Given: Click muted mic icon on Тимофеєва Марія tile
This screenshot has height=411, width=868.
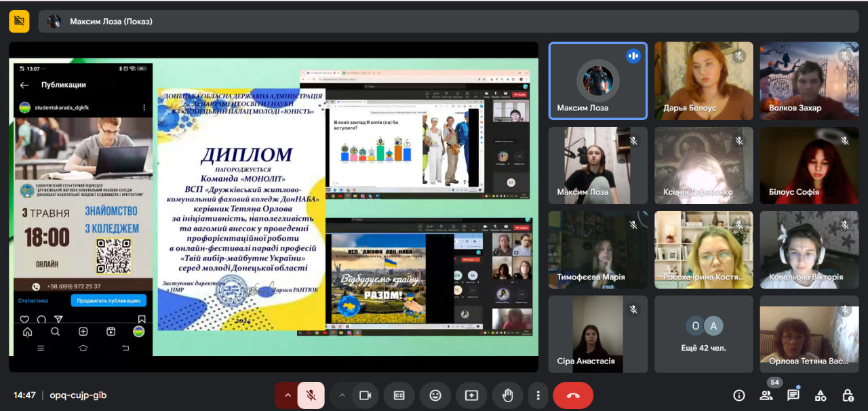Looking at the screenshot, I should pos(634,224).
